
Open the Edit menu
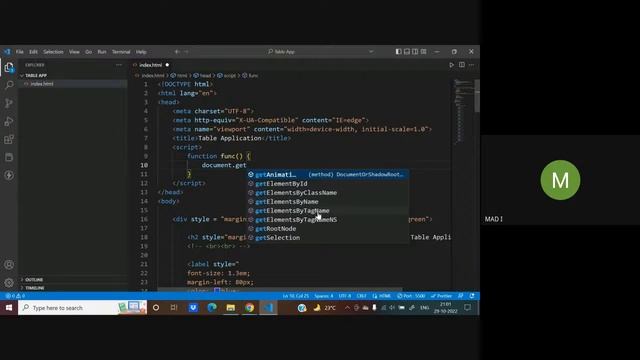tap(33, 52)
